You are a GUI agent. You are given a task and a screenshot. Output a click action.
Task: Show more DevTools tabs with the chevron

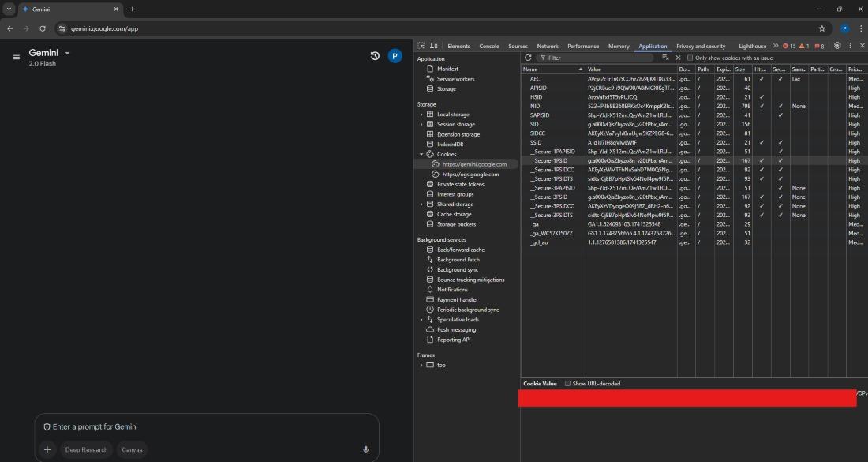click(775, 46)
